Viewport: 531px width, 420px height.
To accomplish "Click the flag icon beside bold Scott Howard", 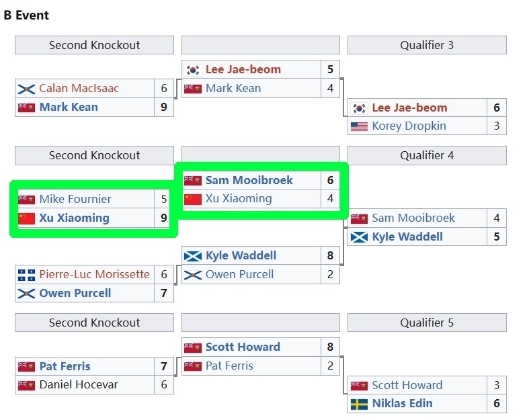I will [x=193, y=347].
